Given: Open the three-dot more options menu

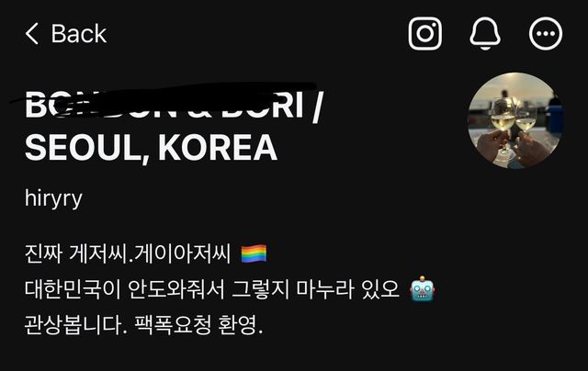Looking at the screenshot, I should (x=546, y=33).
